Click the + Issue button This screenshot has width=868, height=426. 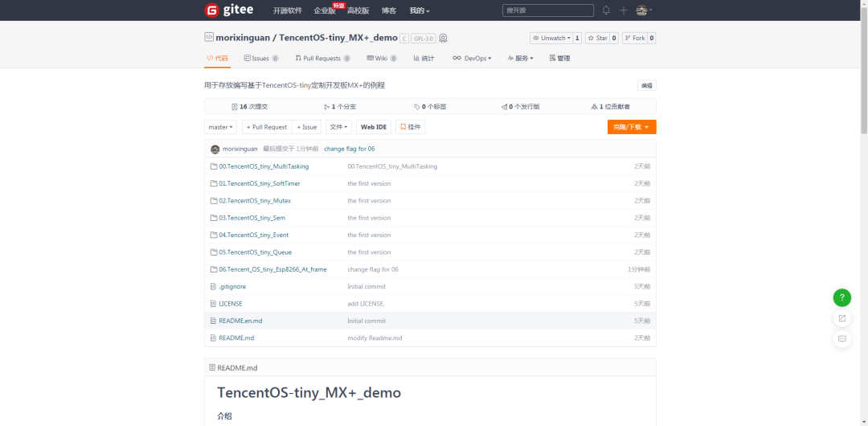(x=307, y=127)
